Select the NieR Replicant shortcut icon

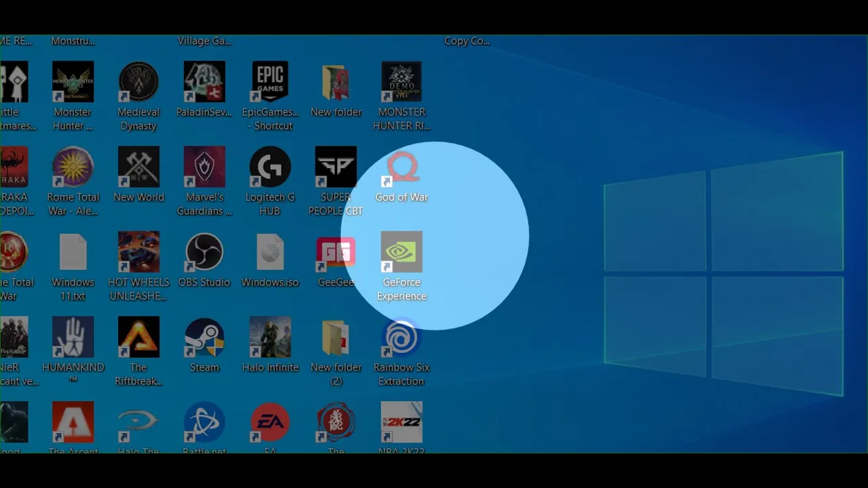click(14, 337)
